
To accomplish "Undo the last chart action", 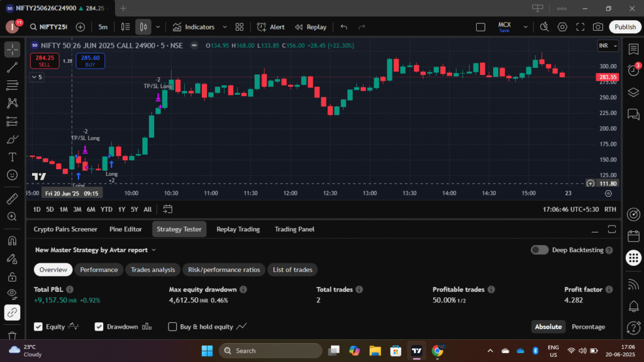I will coord(344,27).
